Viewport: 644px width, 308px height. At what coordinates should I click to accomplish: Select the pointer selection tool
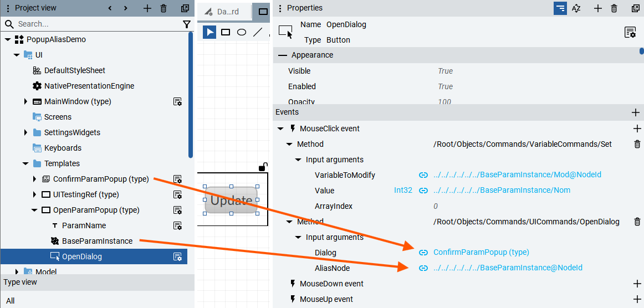point(209,32)
